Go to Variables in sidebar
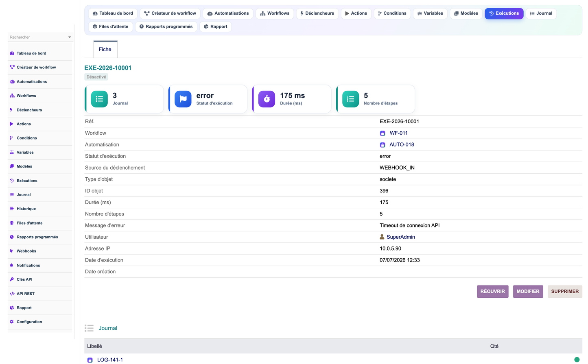Viewport: 588px width, 364px height. point(25,152)
